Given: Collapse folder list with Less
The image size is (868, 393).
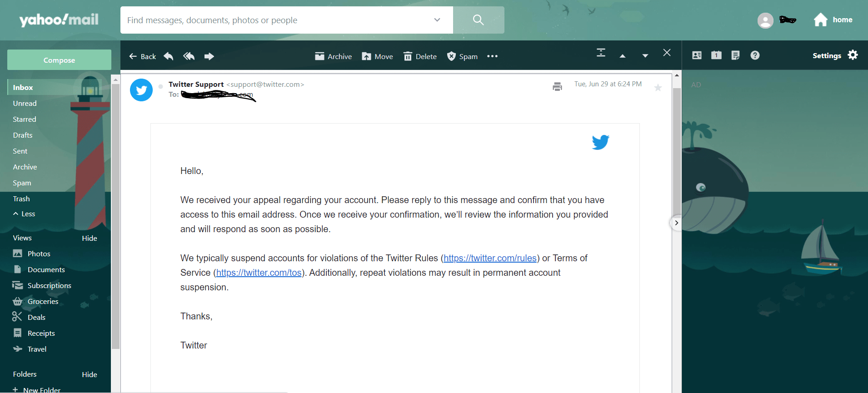Looking at the screenshot, I should point(24,214).
